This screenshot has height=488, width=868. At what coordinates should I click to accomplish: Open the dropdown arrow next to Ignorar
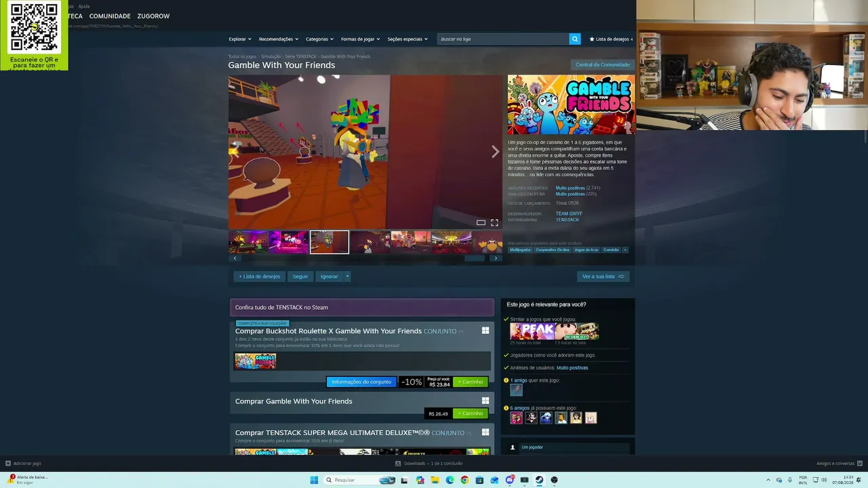[347, 277]
